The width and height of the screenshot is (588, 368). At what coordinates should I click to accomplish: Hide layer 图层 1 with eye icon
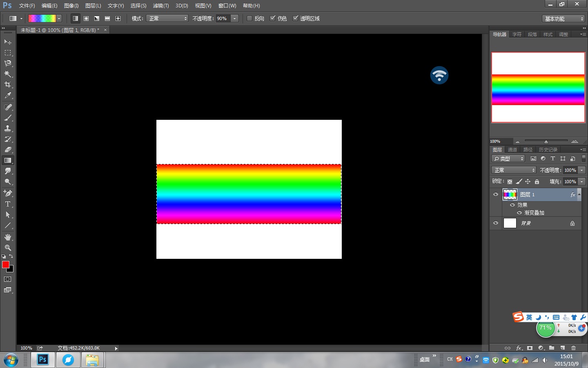496,195
